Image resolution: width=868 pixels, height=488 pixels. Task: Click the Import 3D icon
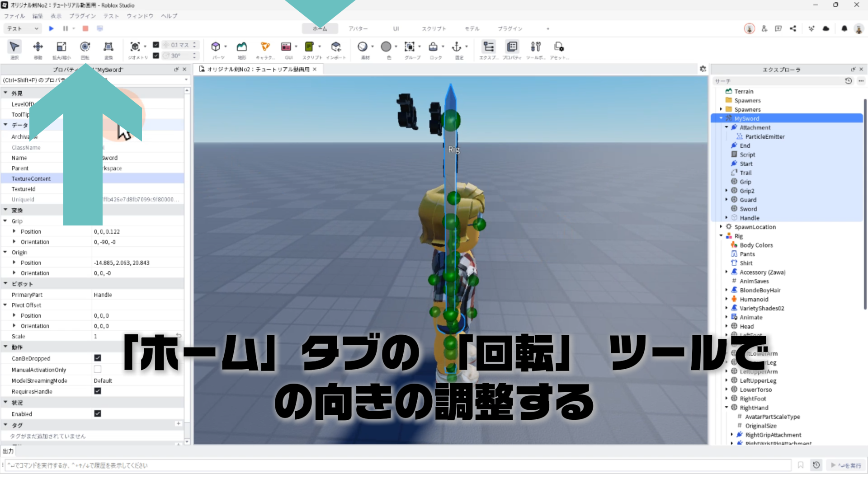tap(335, 47)
